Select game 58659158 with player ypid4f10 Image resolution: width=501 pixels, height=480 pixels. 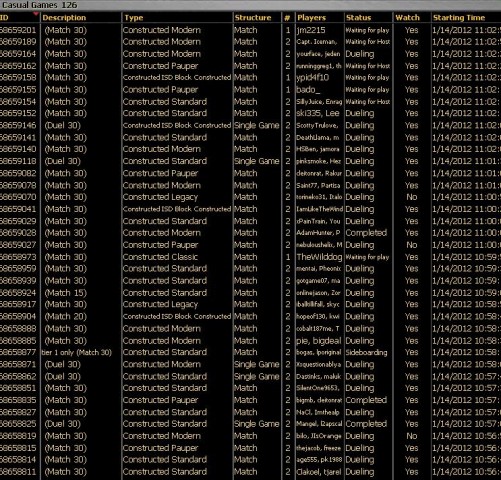(250, 78)
